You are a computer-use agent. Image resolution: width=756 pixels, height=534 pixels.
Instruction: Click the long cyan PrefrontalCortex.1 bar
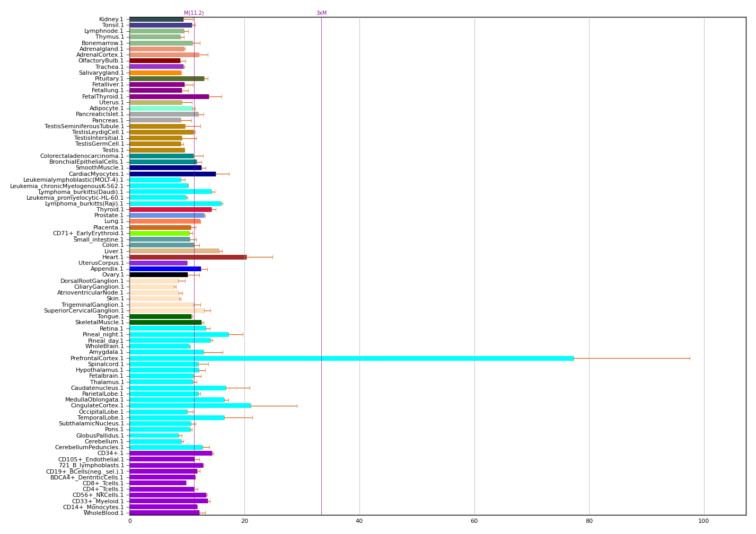[x=351, y=358]
